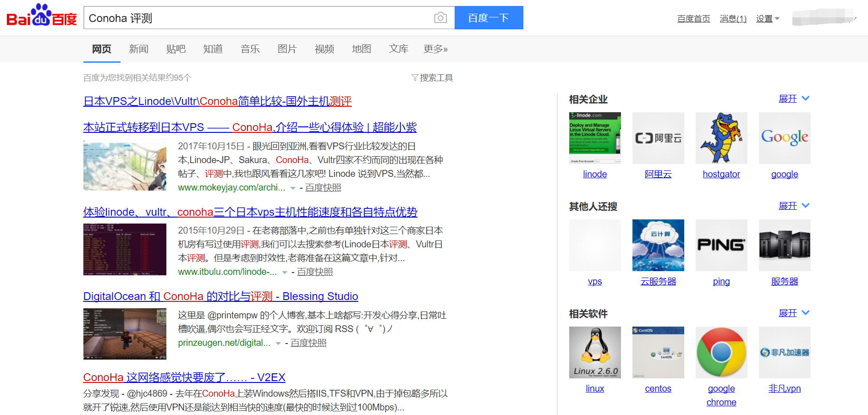The height and width of the screenshot is (415, 868).
Task: Open the Linux penguin thumbnail
Action: 595,352
